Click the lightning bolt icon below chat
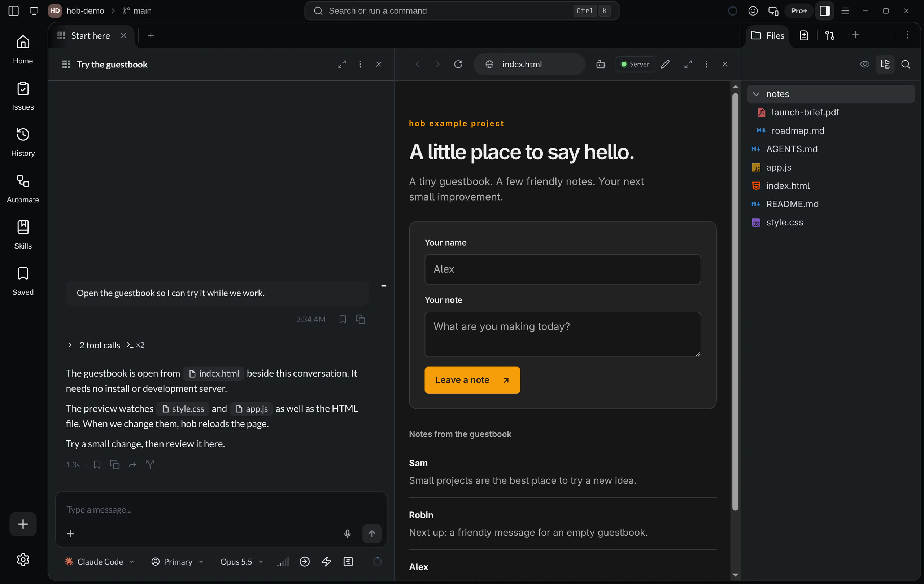 [326, 561]
